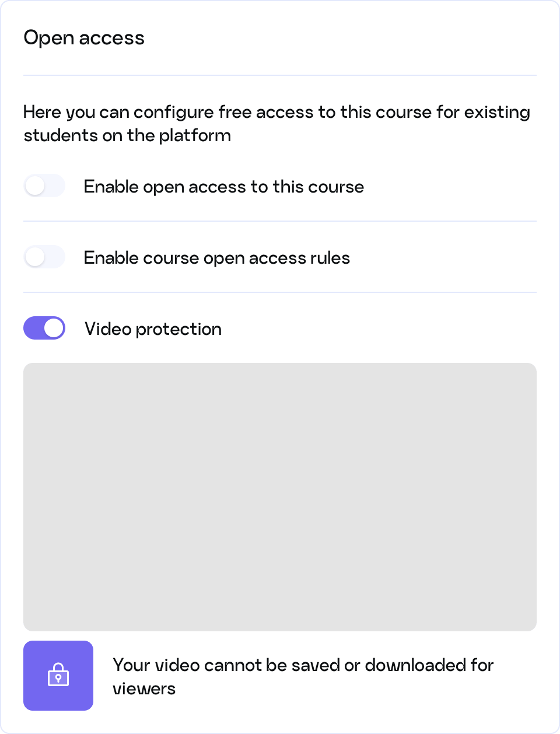
Task: Click the word "viewers" in the caption
Action: tap(144, 689)
